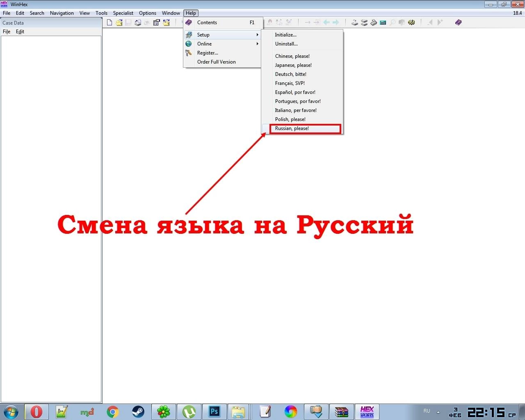
Task: Open the Window menu
Action: click(171, 13)
